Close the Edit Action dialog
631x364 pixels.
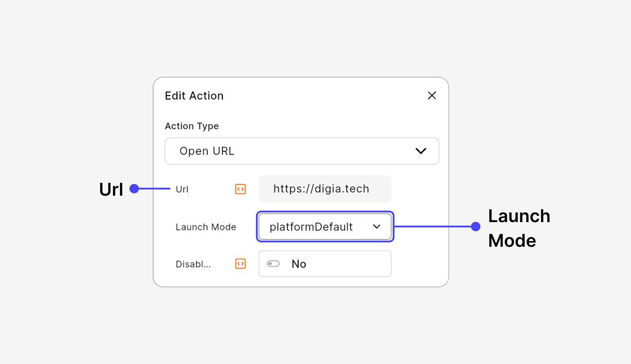(x=432, y=96)
